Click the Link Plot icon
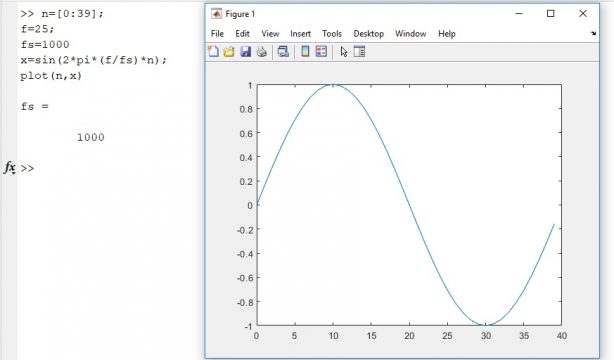 point(283,52)
